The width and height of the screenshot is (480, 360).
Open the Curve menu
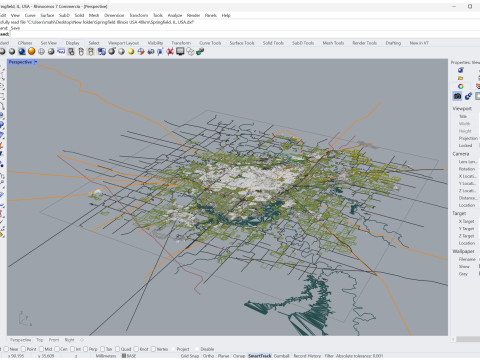tap(30, 15)
